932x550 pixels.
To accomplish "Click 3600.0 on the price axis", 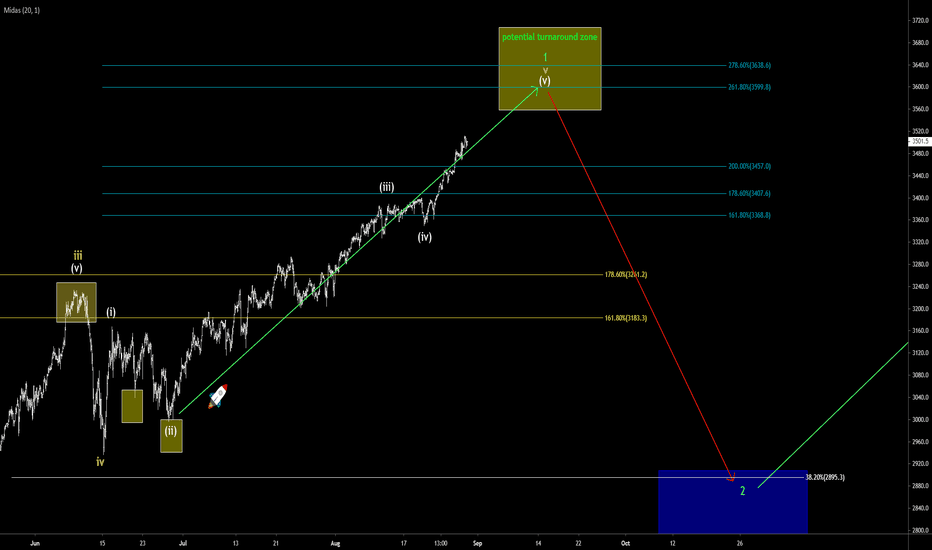I will 920,87.
